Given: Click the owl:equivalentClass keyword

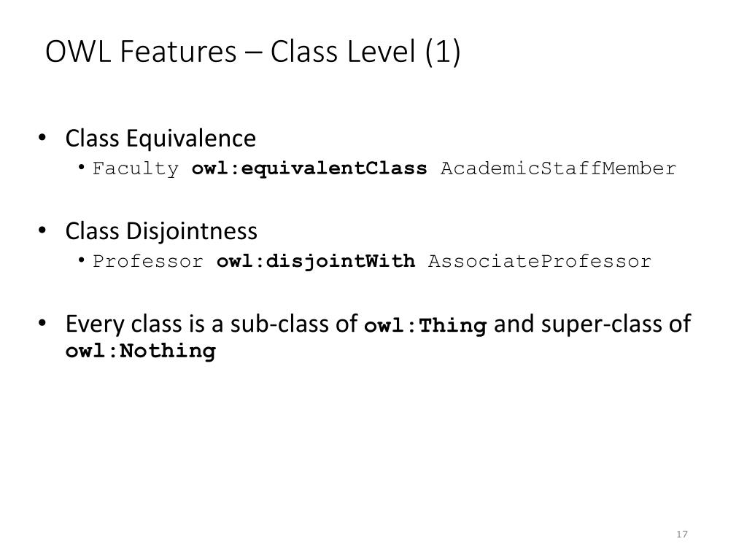Looking at the screenshot, I should [x=309, y=168].
